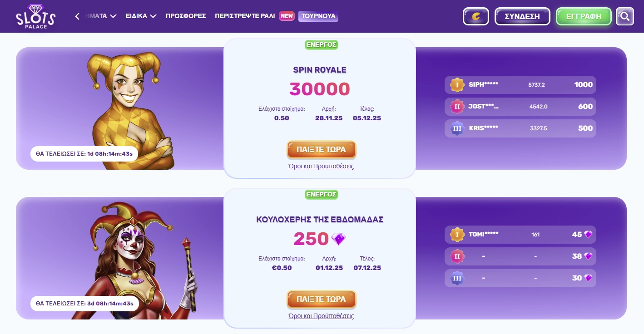Open the ΕΙΔΙΚΑ dropdown menu
This screenshot has width=644, height=334.
(140, 15)
